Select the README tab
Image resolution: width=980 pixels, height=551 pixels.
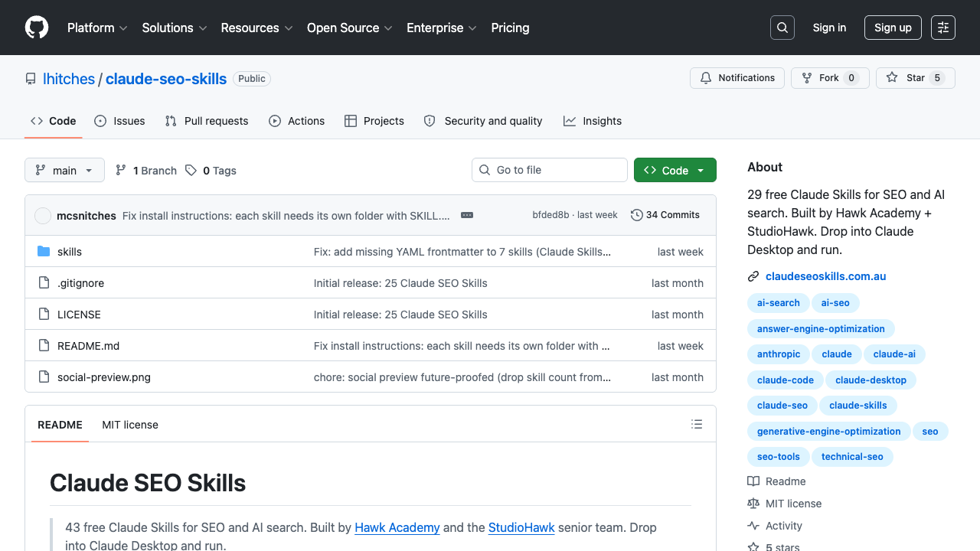pyautogui.click(x=60, y=425)
